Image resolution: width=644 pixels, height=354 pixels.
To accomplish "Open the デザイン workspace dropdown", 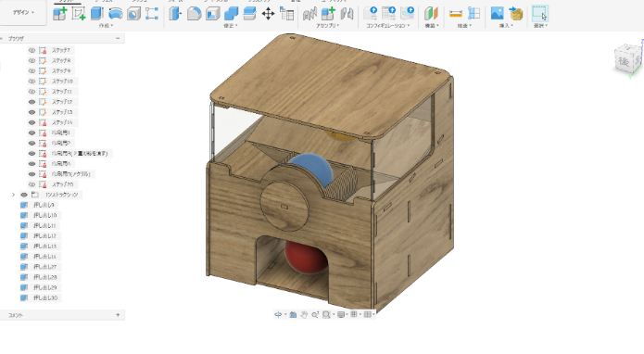I will (x=23, y=12).
